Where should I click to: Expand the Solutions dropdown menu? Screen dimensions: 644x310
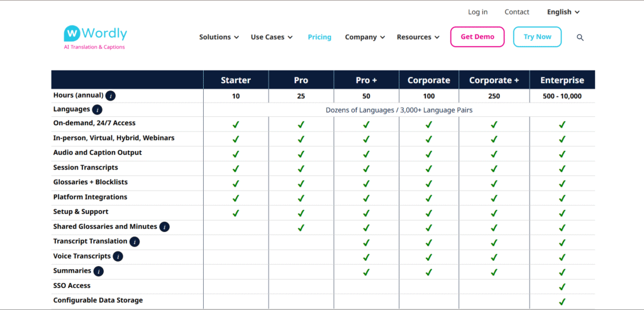[219, 37]
